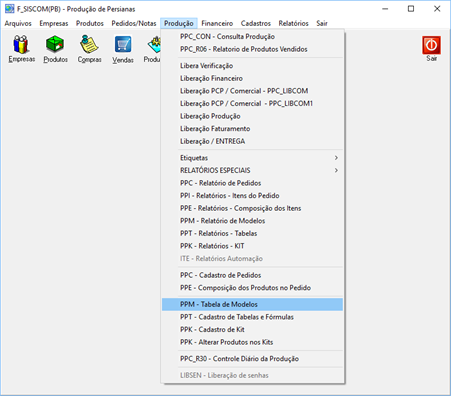Expand the Etiquetas submenu

click(x=252, y=158)
